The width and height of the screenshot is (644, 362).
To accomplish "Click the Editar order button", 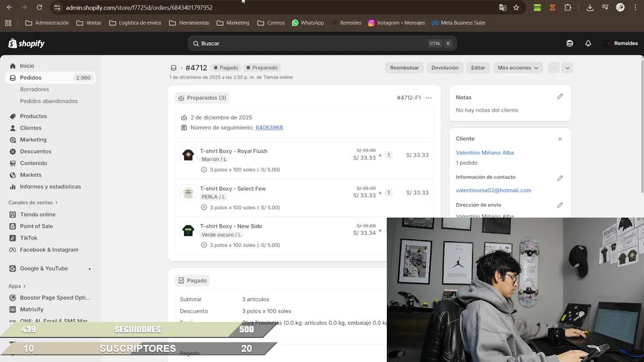I will click(478, 68).
